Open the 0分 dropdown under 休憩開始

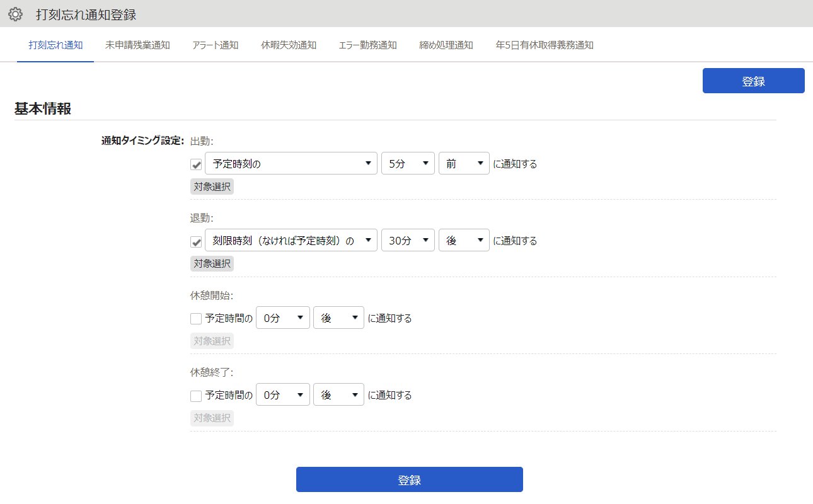tap(283, 318)
